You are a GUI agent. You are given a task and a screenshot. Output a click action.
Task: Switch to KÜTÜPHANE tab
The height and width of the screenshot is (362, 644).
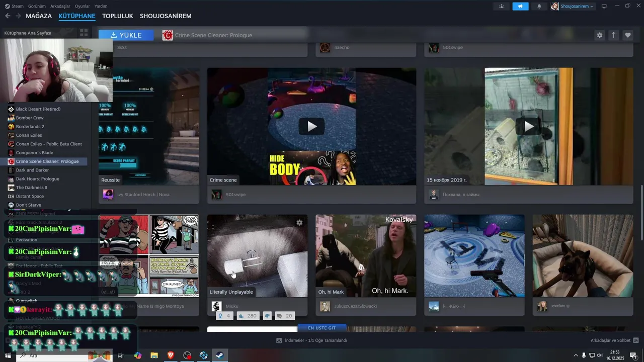pos(77,16)
